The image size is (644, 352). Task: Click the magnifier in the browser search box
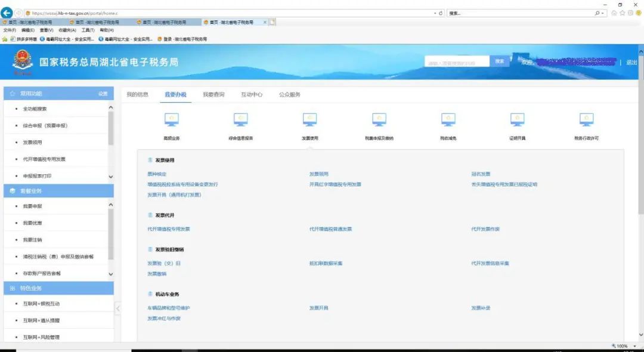coord(597,13)
